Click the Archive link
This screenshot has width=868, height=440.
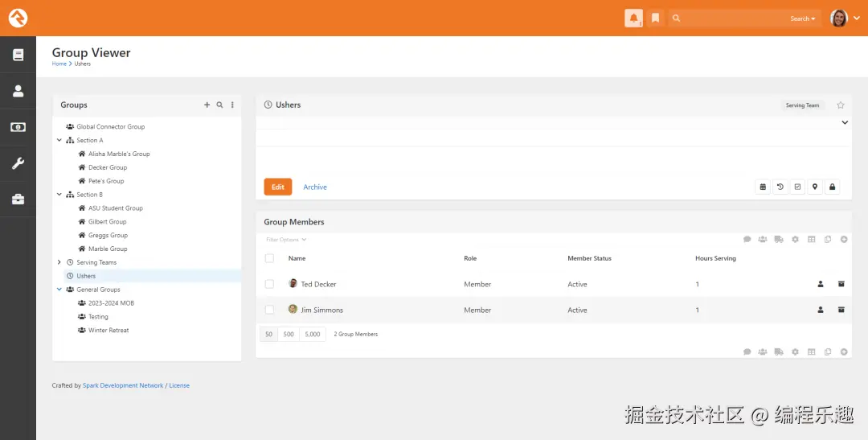pos(315,187)
